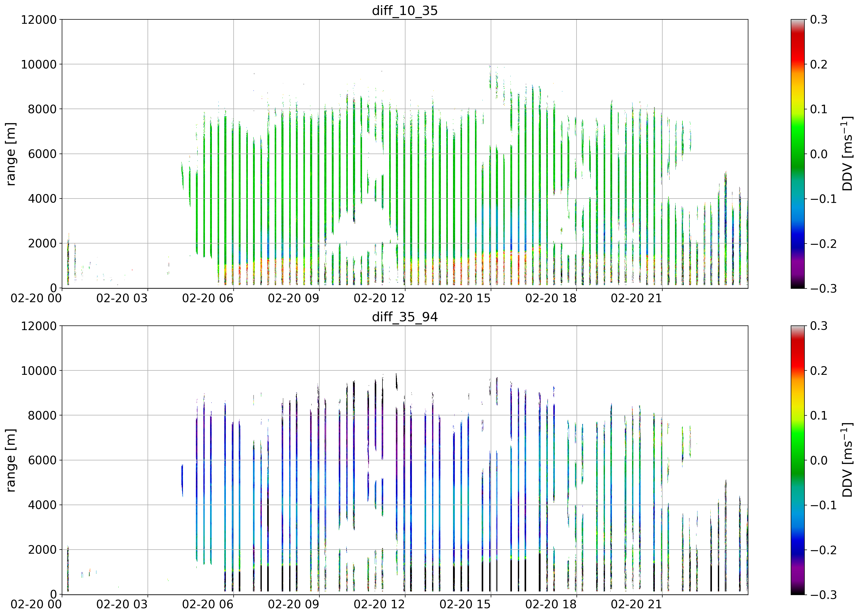Click the 6000 range tick of diff_35_94
Viewport: 860px width, 616px height.
coord(42,460)
